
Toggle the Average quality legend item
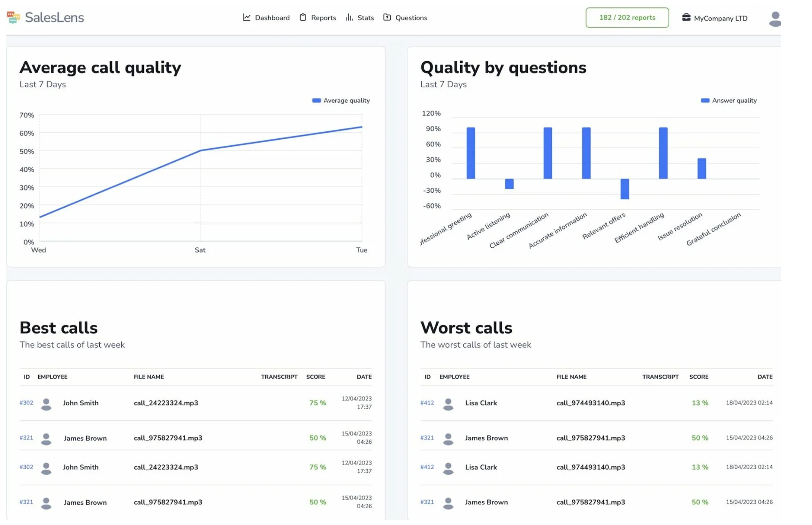[x=340, y=100]
